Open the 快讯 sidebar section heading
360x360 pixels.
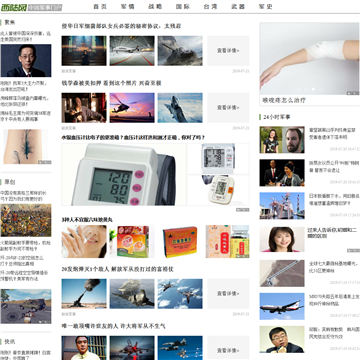[x=10, y=342]
